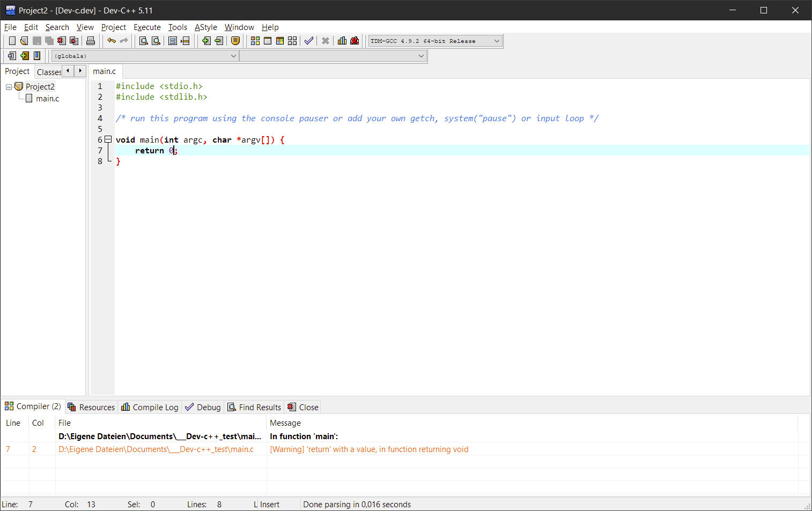The height and width of the screenshot is (511, 812).
Task: Open the Tools menu
Action: (x=178, y=27)
